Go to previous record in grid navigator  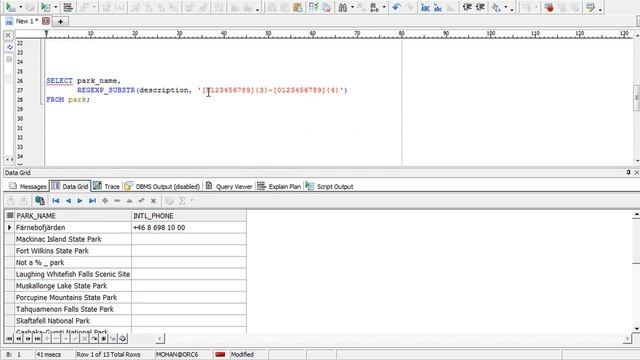coord(68,200)
